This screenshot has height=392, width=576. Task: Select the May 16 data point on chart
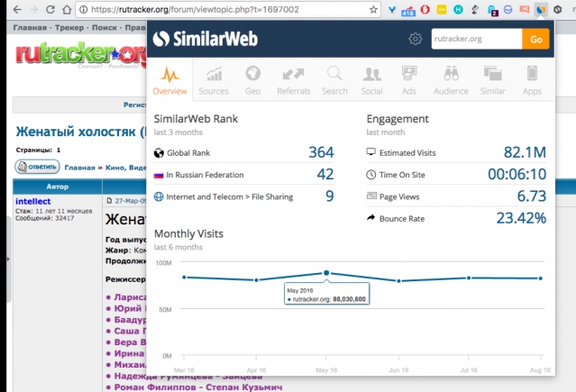tap(326, 273)
